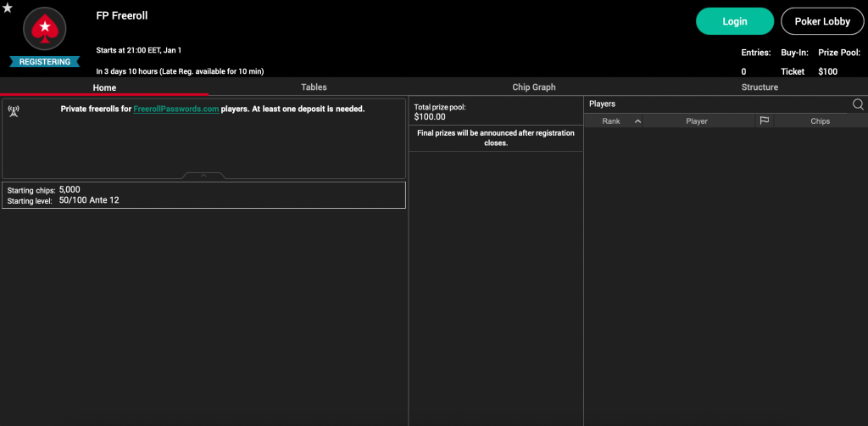Click the favorite star icon

tap(8, 8)
